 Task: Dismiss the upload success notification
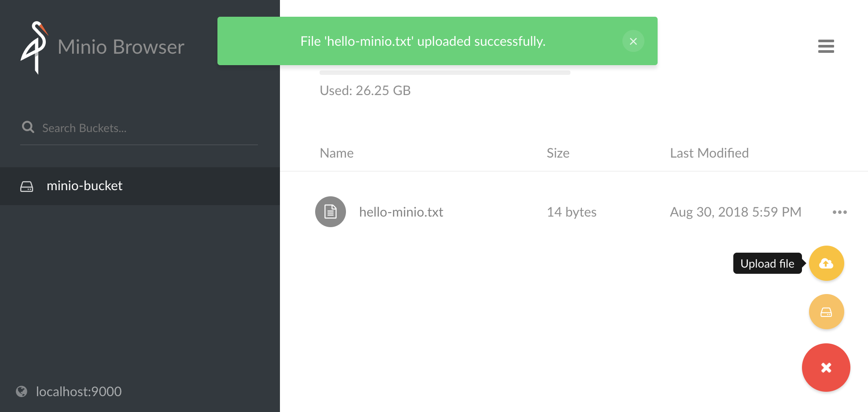pos(633,41)
